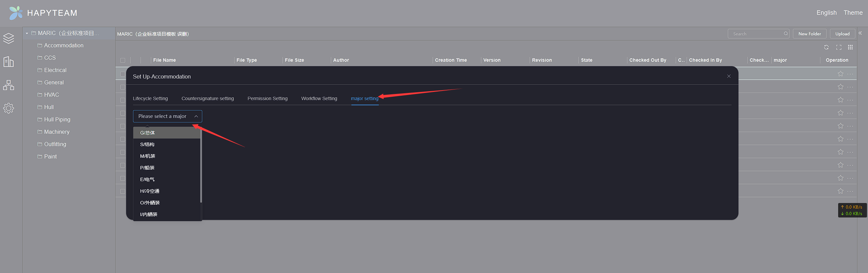Switch to Countersignature setting tab
Viewport: 868px width, 273px height.
coord(207,98)
